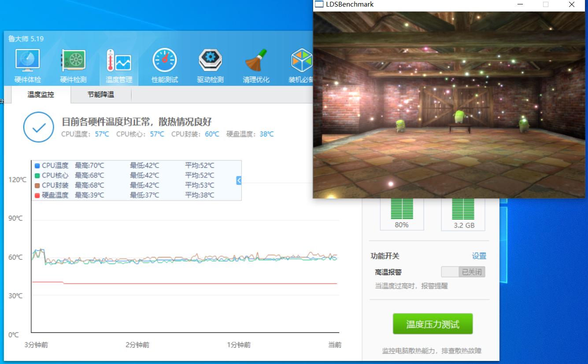Viewport: 588px width, 364px height.
Task: Click 最高:68℃ in the CPU封装 legend row
Action: (x=89, y=185)
